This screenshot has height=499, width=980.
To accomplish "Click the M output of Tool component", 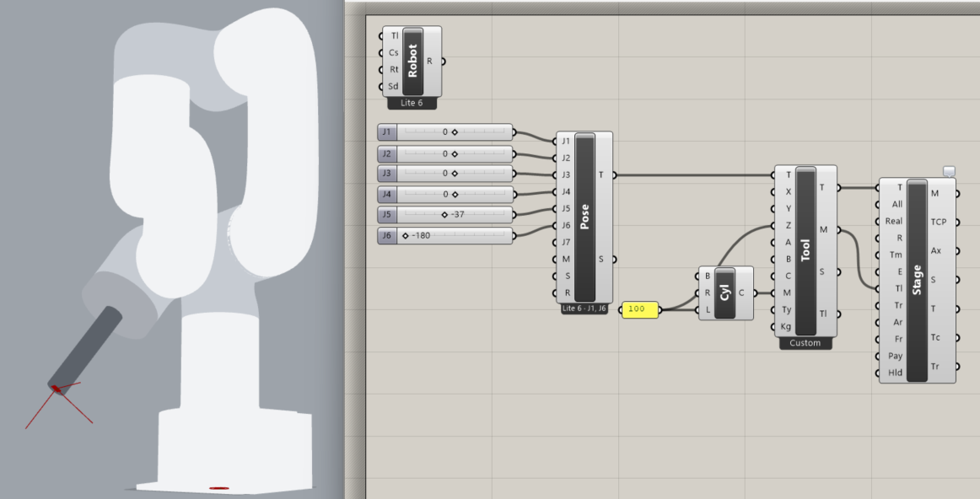I will pos(823,230).
